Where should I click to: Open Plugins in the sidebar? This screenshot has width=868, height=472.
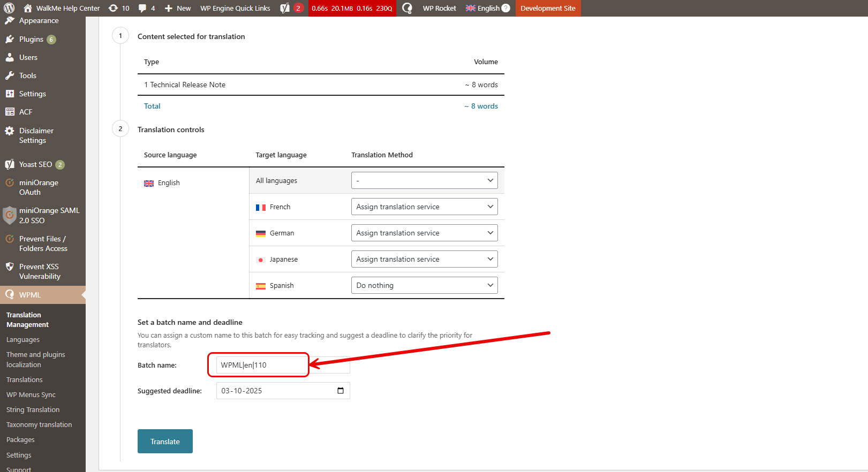pos(31,39)
